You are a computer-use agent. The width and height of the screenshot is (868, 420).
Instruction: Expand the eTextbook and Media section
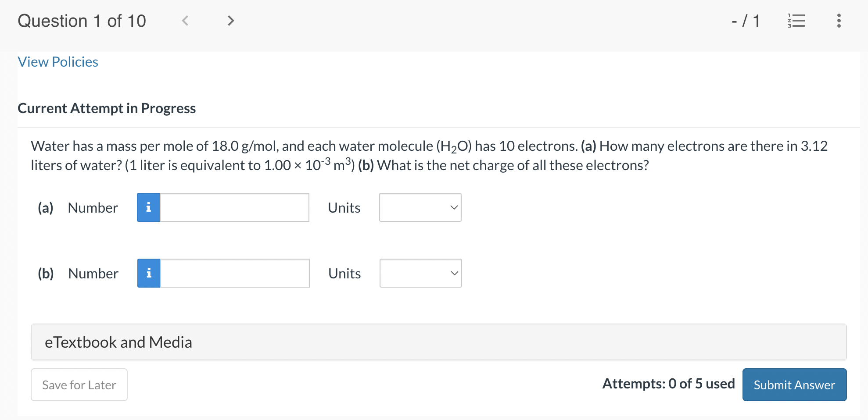coord(438,342)
